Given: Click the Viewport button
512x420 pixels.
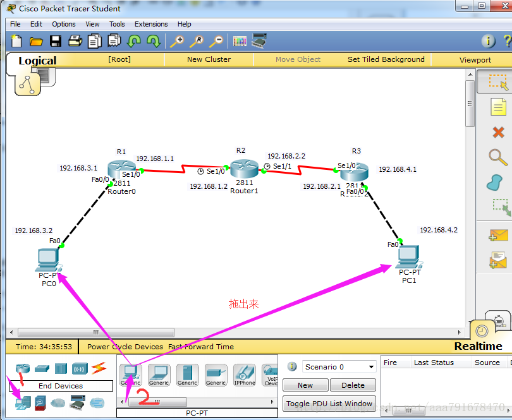Looking at the screenshot, I should 475,60.
